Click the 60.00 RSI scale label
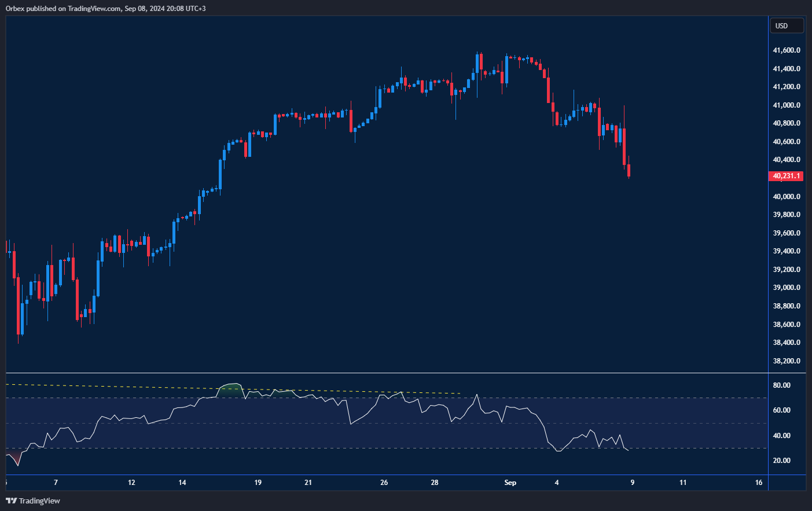Viewport: 812px width, 511px height. click(781, 410)
